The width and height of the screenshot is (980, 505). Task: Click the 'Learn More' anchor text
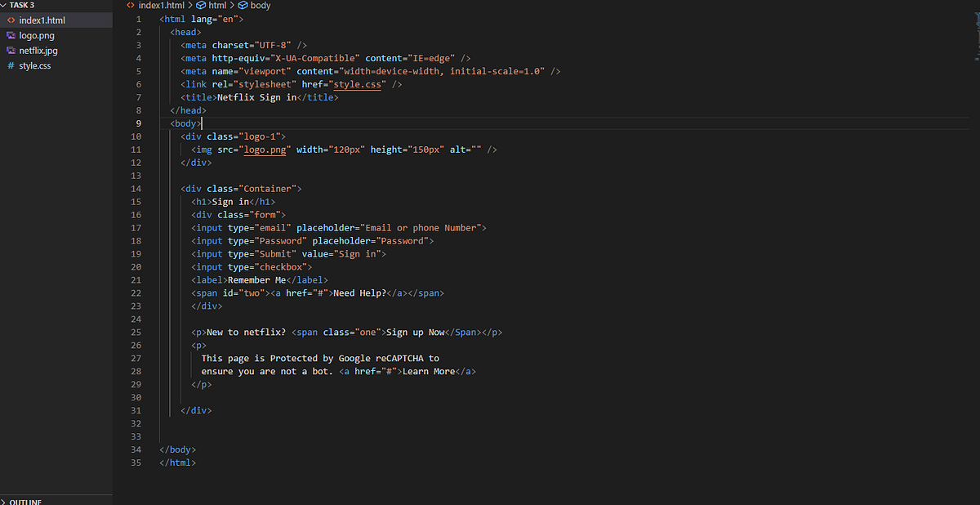coord(429,372)
